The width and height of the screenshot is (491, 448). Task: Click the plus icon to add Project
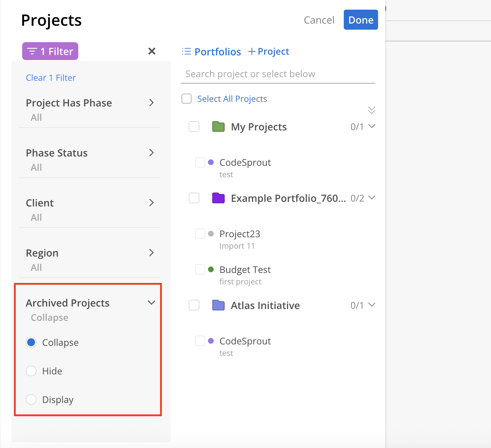(x=252, y=51)
